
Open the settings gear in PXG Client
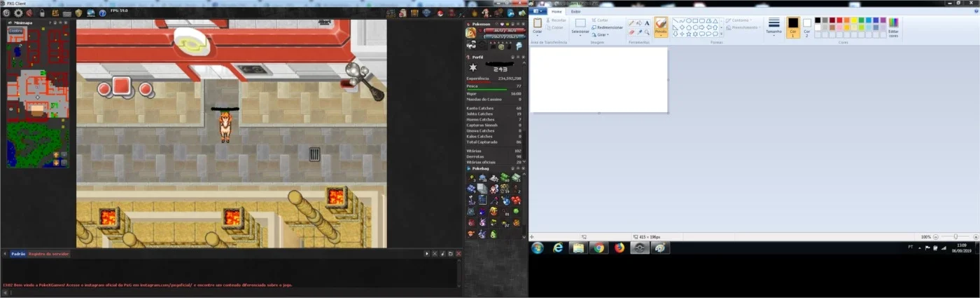(x=18, y=13)
